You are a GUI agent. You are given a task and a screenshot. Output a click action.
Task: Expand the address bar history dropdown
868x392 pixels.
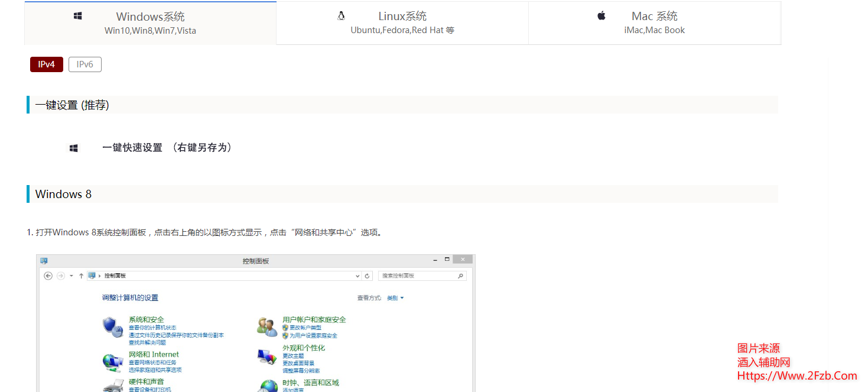[356, 276]
